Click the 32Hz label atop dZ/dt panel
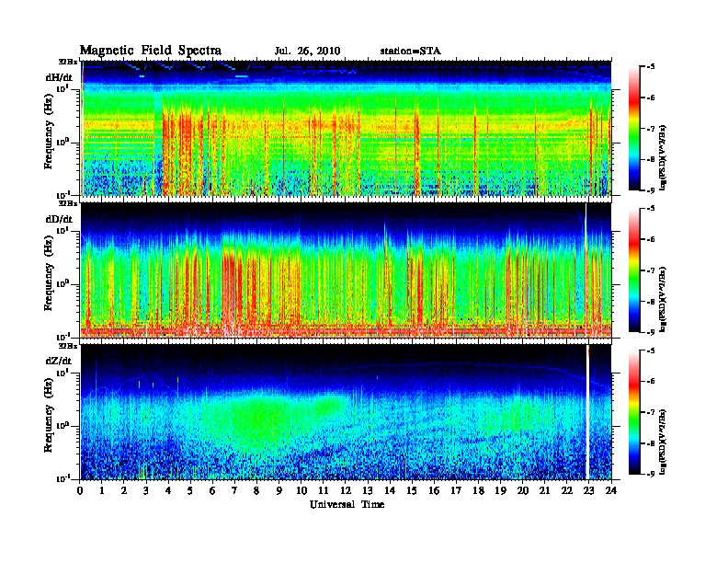Viewport: 728px width, 563px height. tap(68, 346)
